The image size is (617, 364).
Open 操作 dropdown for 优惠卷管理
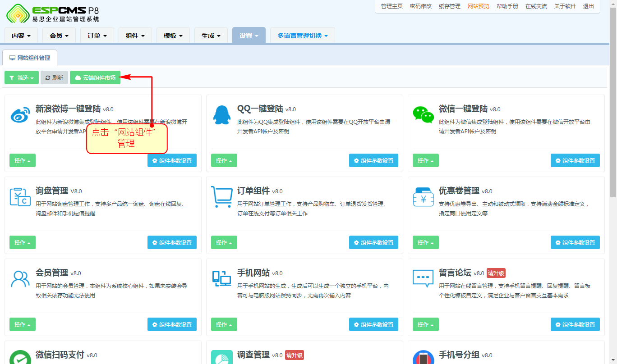[426, 242]
